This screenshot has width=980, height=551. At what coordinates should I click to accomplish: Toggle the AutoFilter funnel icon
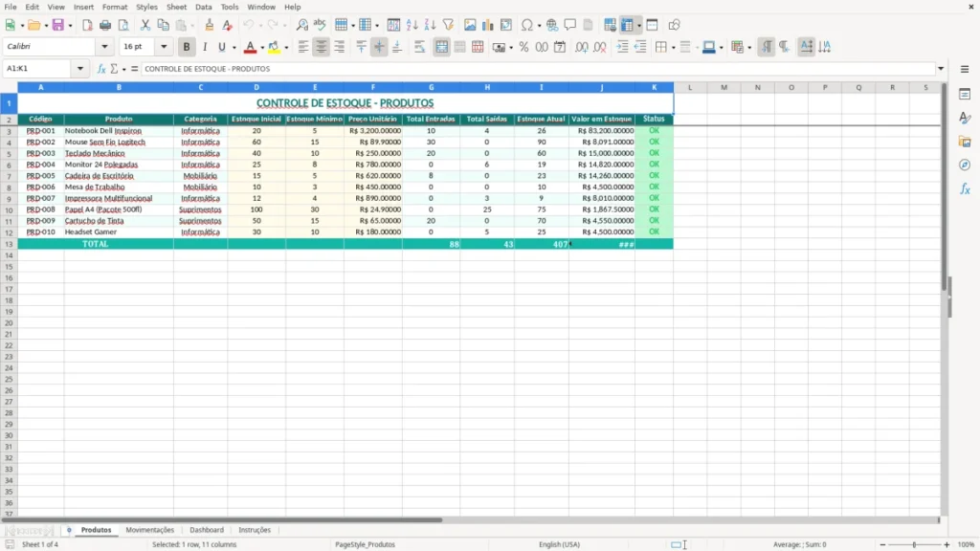pos(448,25)
